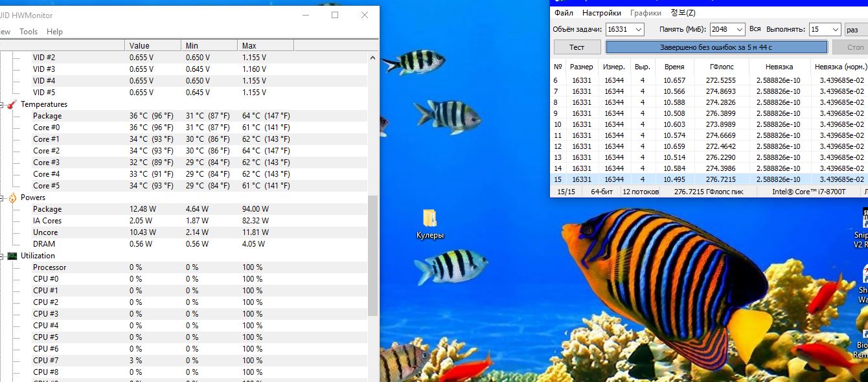868x382 pixels.
Task: Open the Файл menu in LinX
Action: (564, 13)
